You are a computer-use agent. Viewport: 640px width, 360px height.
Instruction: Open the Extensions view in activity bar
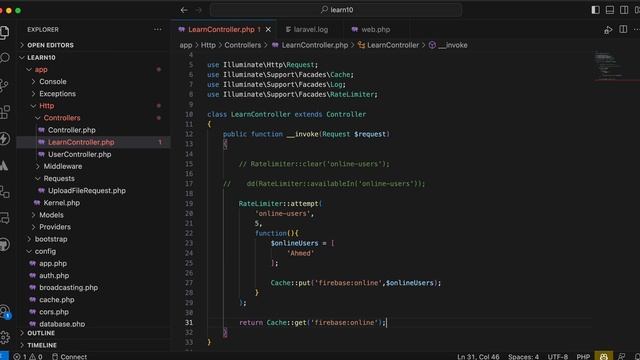click(x=4, y=112)
